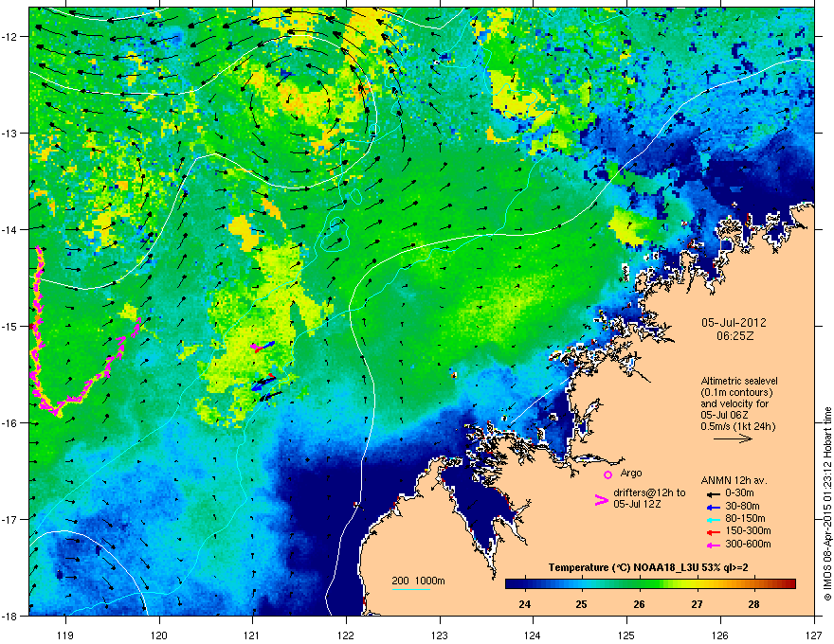The width and height of the screenshot is (834, 644).
Task: Click the time label 06:25Z
Action: pyautogui.click(x=734, y=336)
